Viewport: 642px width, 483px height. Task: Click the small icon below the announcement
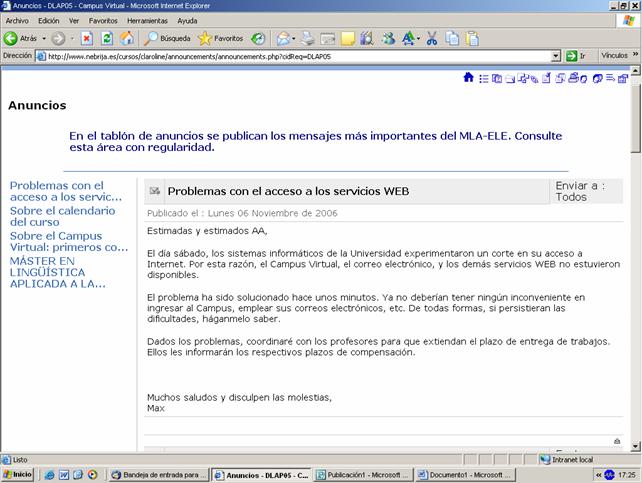617,441
